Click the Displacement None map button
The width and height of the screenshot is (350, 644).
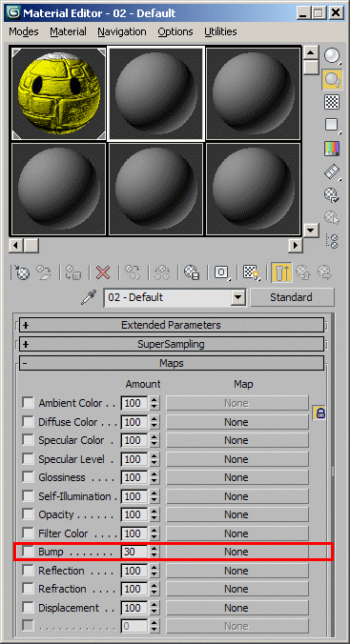coord(237,608)
